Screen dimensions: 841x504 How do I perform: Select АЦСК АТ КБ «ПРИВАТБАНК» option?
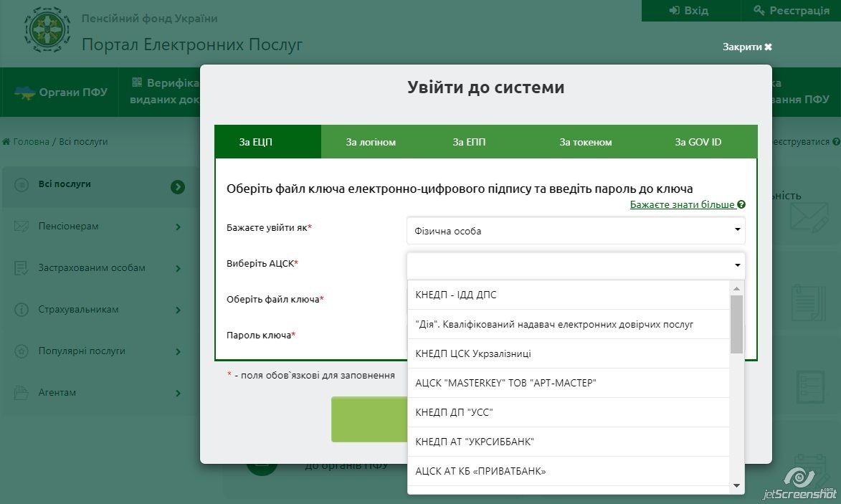[x=569, y=471]
